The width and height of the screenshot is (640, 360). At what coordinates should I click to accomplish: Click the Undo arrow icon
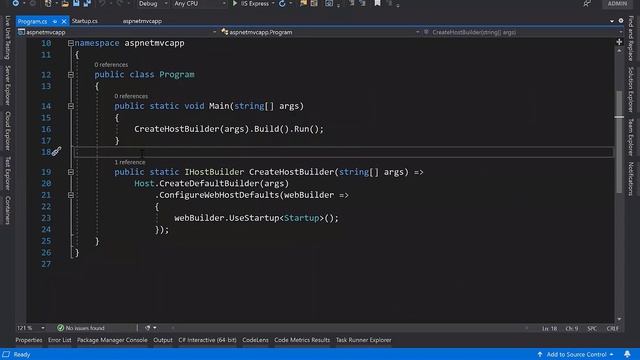(102, 3)
